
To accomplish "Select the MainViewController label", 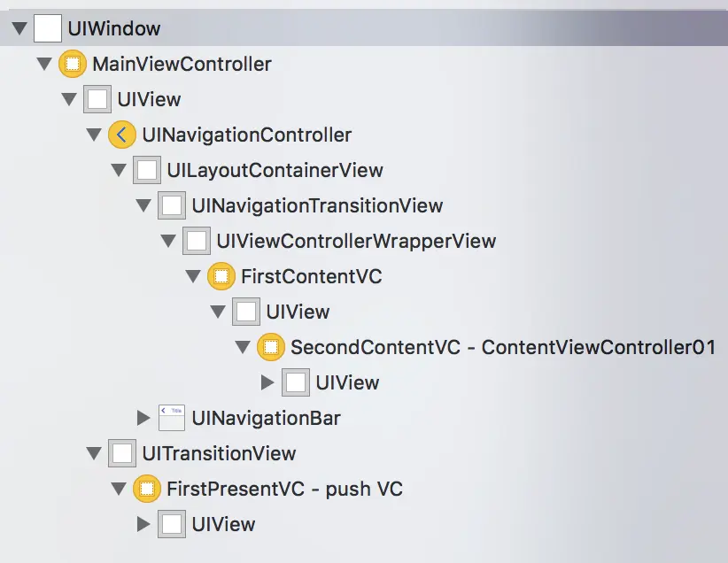I will [182, 64].
